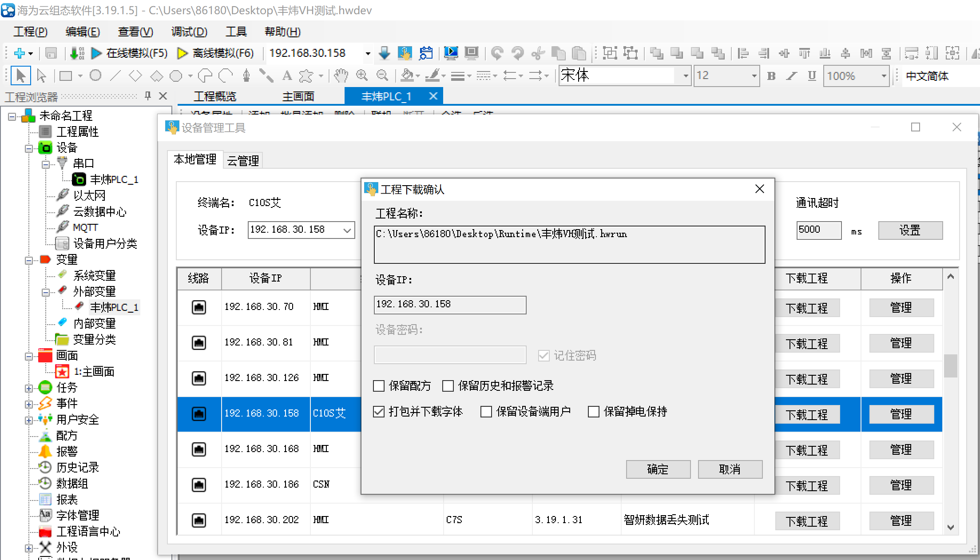Expand the 任务 tree node
This screenshot has width=980, height=560.
coord(29,389)
